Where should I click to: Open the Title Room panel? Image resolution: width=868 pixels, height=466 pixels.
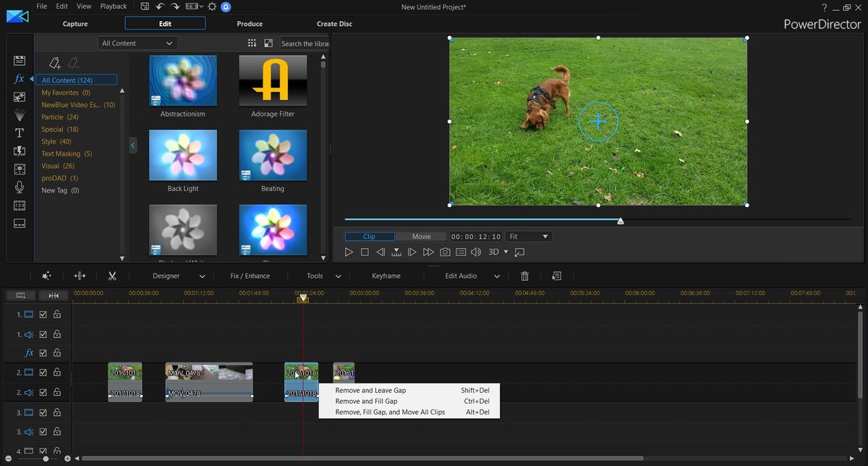click(x=19, y=132)
